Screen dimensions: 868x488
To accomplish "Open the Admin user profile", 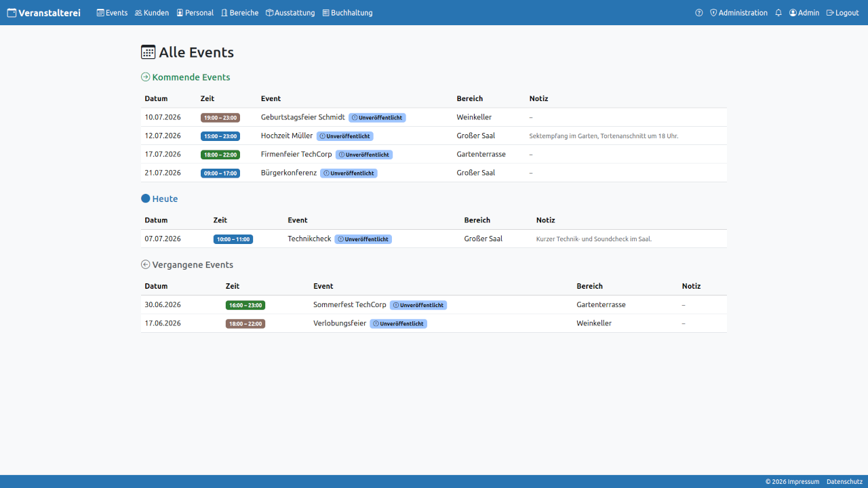I will 804,13.
